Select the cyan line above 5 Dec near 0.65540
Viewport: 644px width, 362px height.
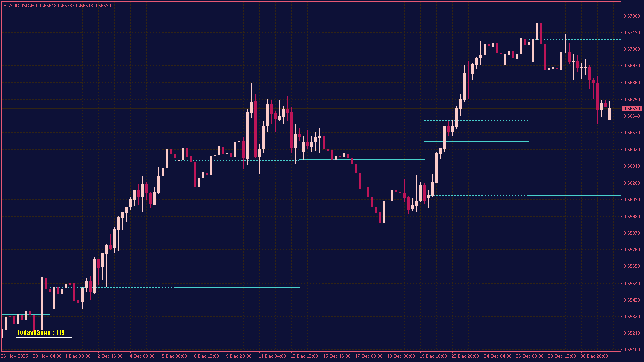click(236, 287)
